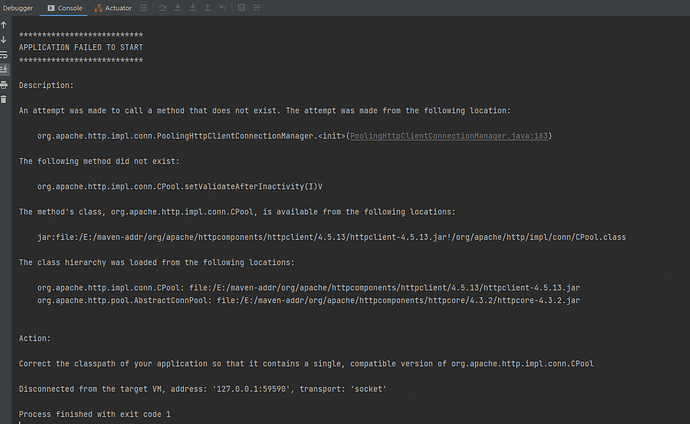Jump up the stack trace arrow
Viewport: 690px width, 424px height.
click(4, 25)
